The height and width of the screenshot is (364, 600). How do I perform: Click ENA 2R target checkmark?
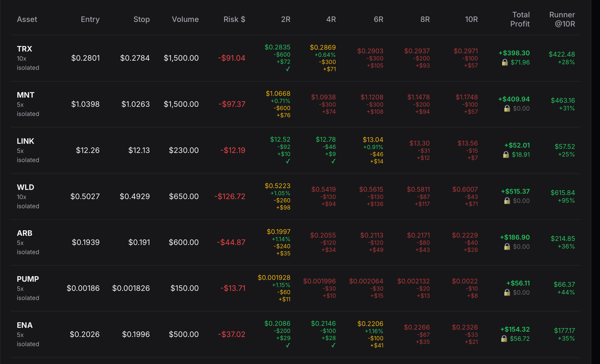tap(288, 345)
